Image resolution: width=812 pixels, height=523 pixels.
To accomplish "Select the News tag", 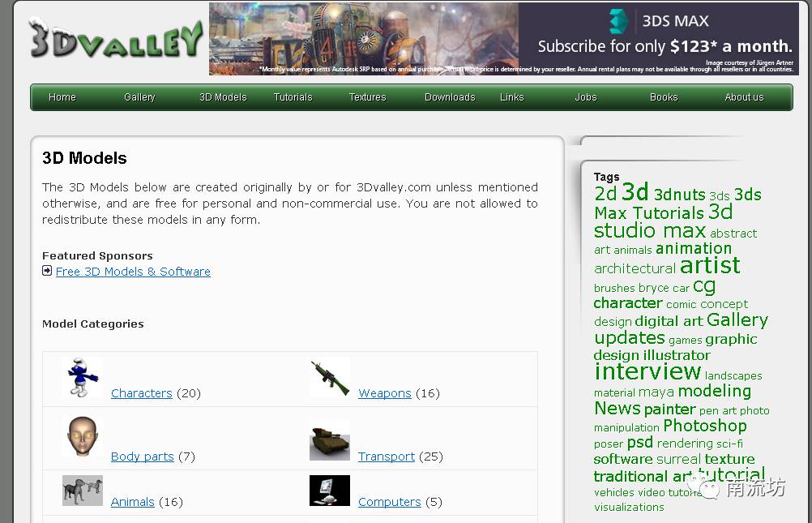I will click(618, 409).
